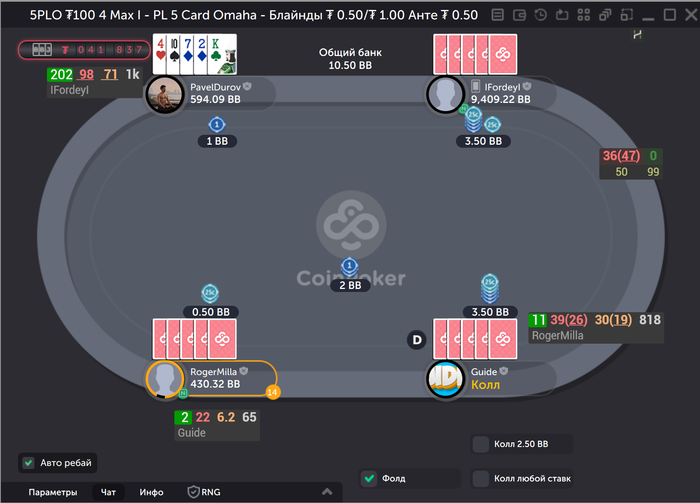This screenshot has height=503, width=700.
Task: Click the jackpot counter display
Action: [x=84, y=50]
